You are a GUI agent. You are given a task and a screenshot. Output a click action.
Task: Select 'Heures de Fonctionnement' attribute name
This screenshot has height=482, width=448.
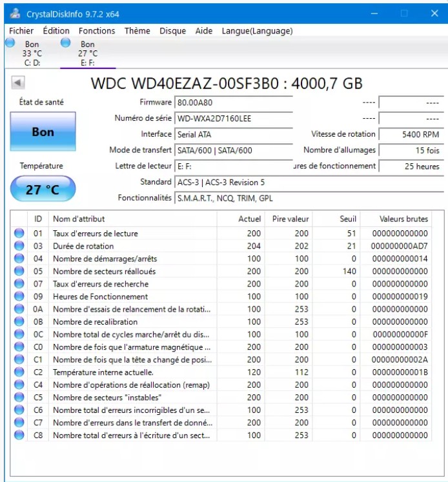[100, 296]
